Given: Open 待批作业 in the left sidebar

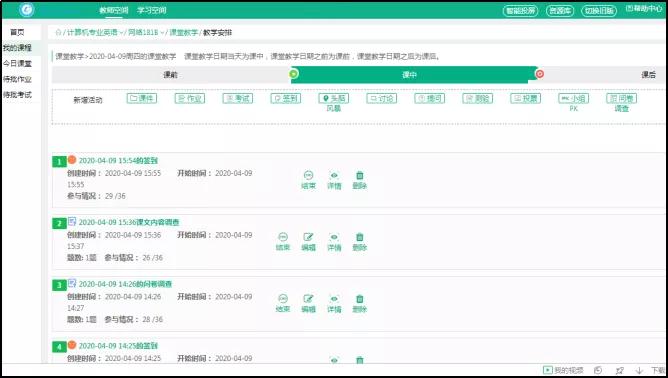Looking at the screenshot, I should pos(17,79).
